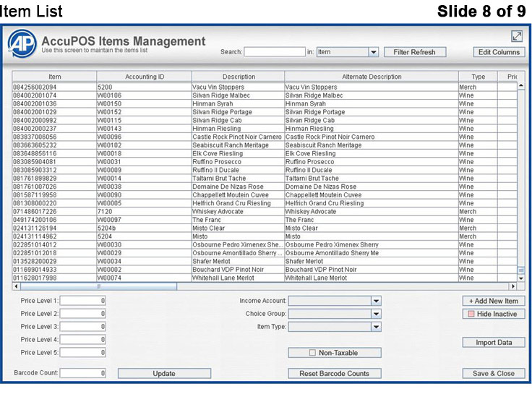Click the Filter Refresh button

(x=415, y=52)
